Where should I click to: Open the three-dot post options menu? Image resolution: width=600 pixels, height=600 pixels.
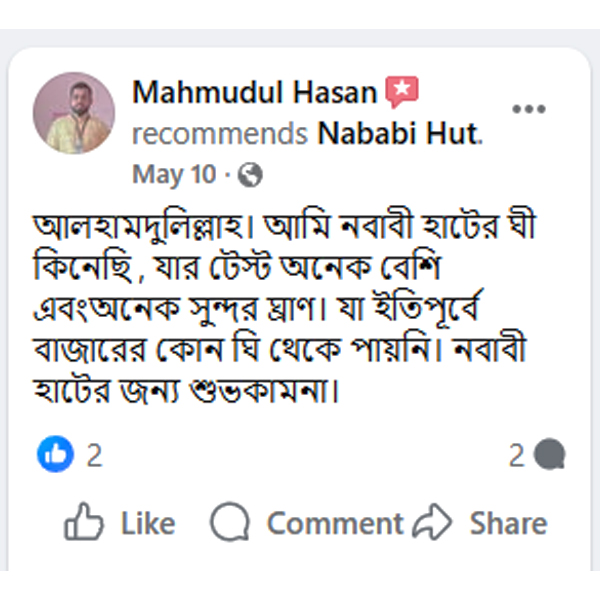point(528,109)
